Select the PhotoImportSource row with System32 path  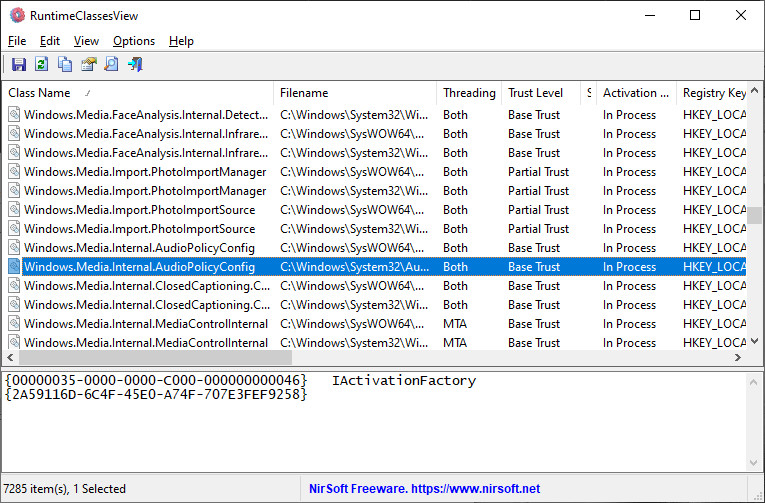pos(375,229)
